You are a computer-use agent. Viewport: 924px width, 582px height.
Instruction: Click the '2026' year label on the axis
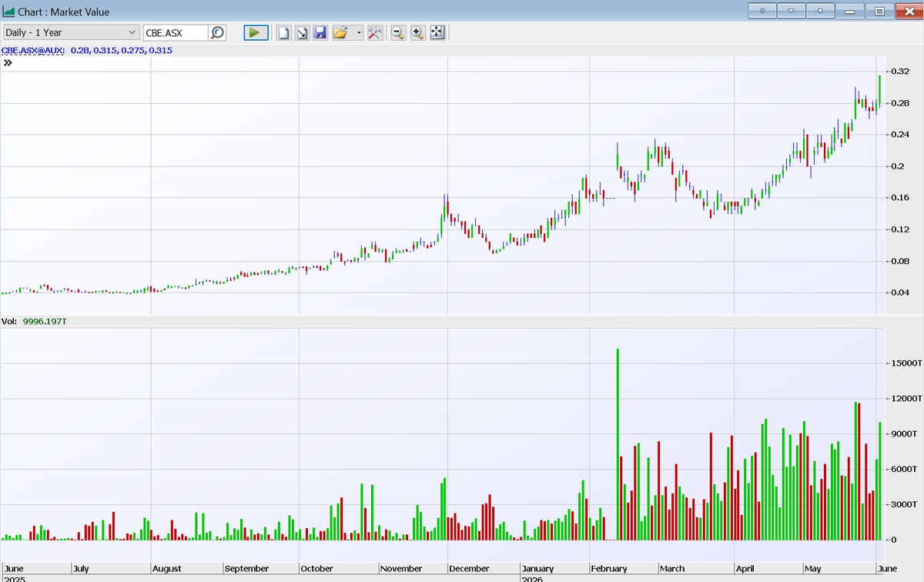coord(531,579)
